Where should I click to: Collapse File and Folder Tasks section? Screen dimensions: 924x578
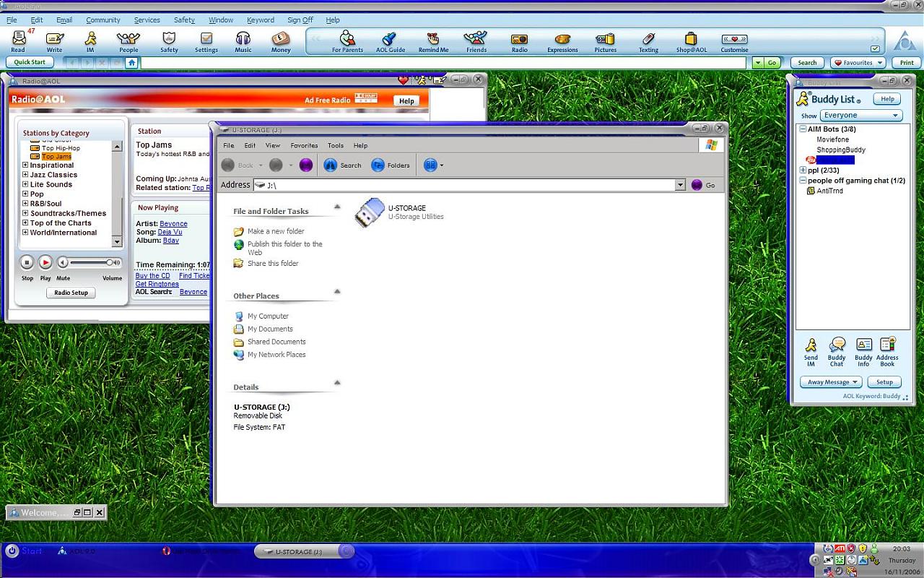336,207
